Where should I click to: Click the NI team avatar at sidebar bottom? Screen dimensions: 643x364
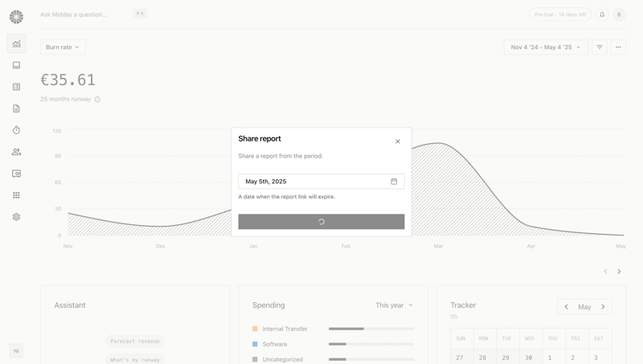[16, 351]
